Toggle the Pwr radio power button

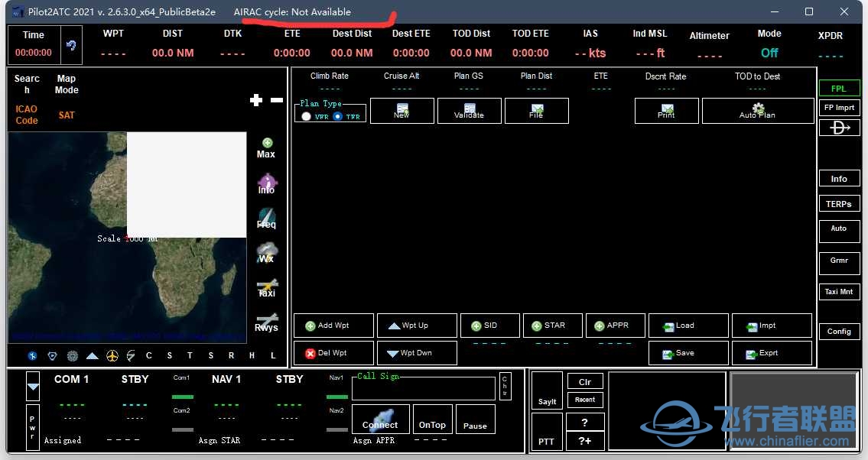pos(33,427)
